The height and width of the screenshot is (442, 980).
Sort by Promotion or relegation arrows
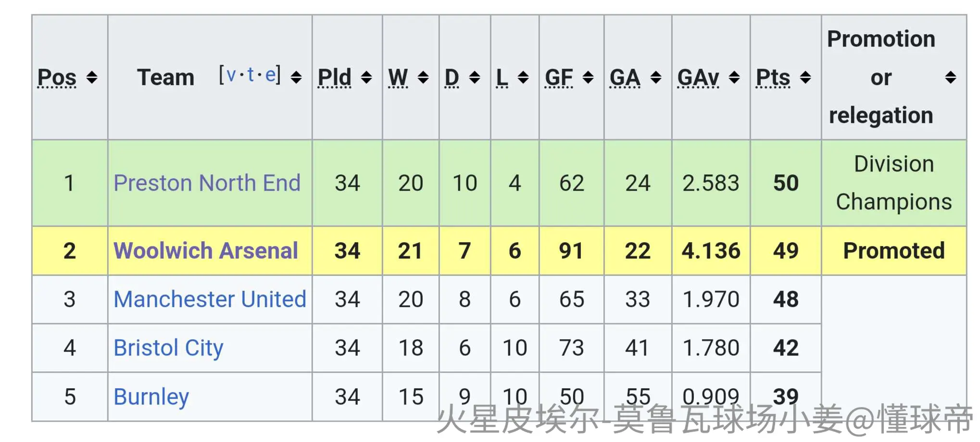(x=950, y=77)
